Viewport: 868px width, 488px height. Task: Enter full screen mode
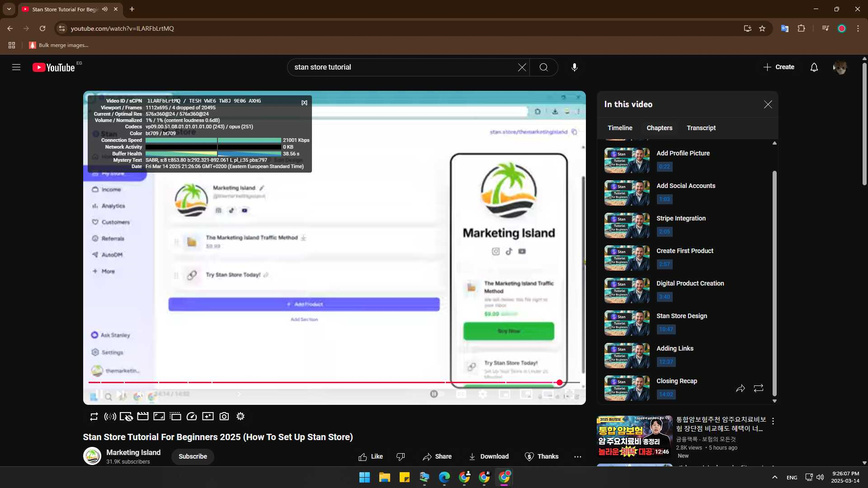click(569, 394)
